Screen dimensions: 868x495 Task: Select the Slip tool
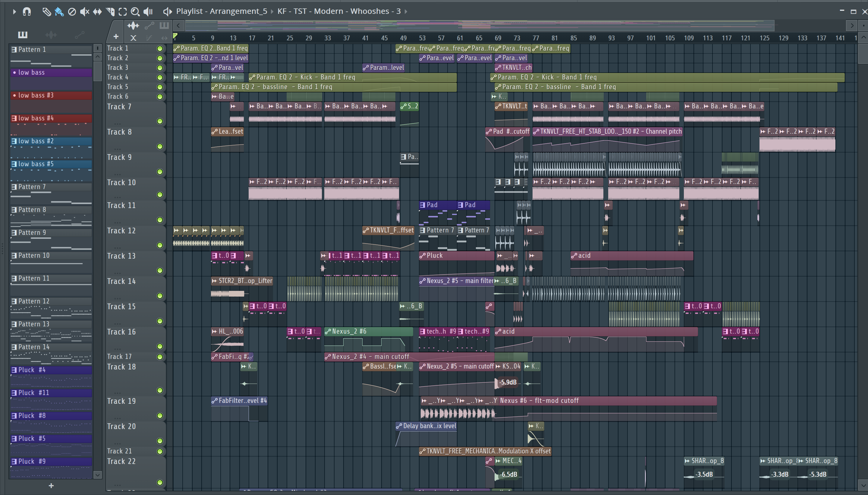[x=97, y=12]
